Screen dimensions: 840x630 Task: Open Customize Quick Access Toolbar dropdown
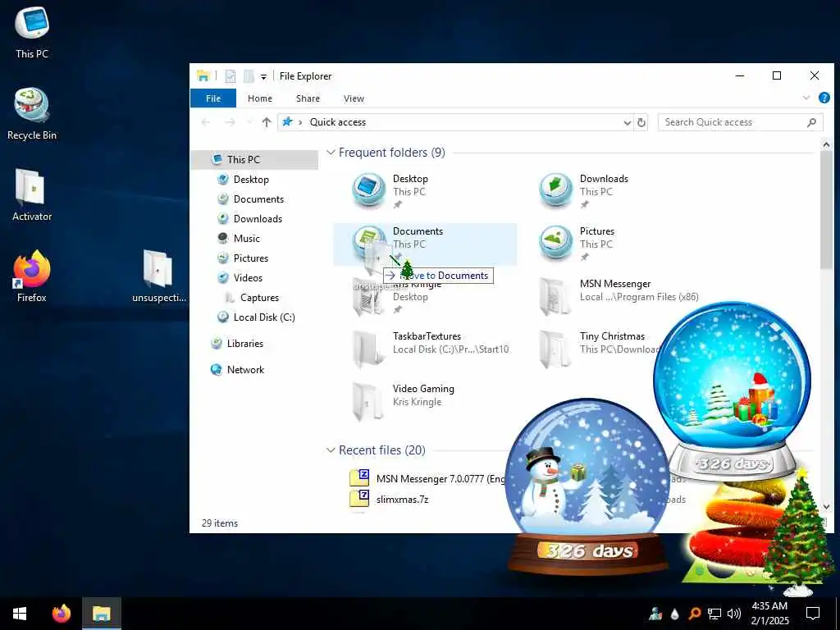coord(263,76)
